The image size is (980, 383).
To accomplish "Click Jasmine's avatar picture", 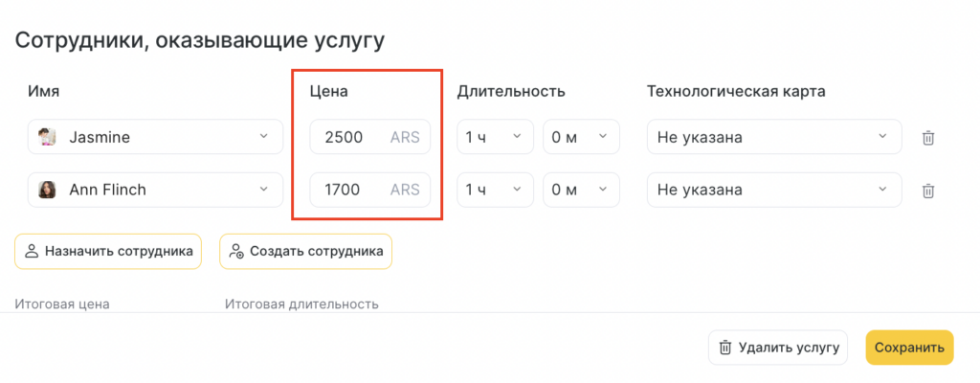I will 46,138.
